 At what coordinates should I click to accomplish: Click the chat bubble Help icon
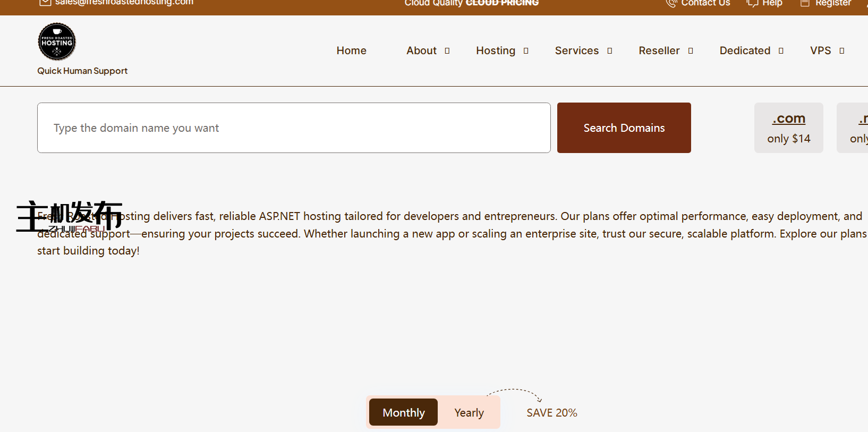point(752,3)
